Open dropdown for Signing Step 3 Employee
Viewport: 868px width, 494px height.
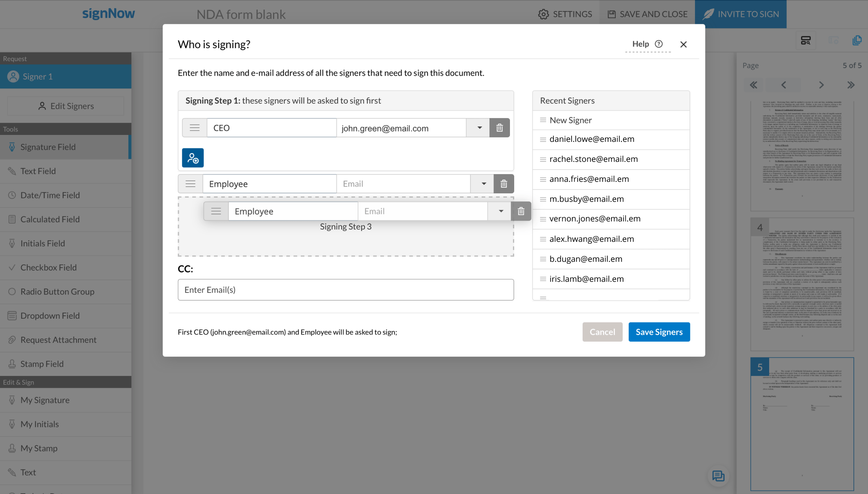pyautogui.click(x=500, y=211)
